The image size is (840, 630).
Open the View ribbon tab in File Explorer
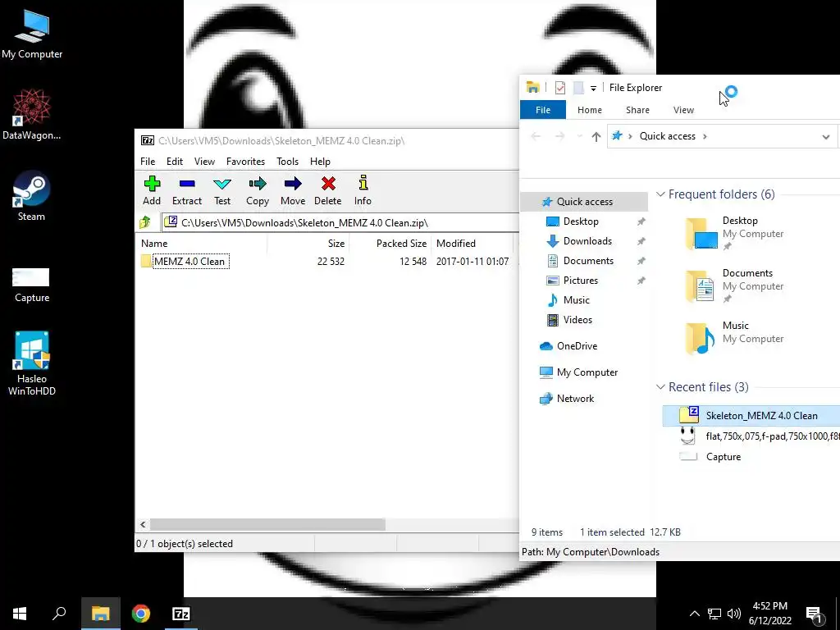pos(683,110)
